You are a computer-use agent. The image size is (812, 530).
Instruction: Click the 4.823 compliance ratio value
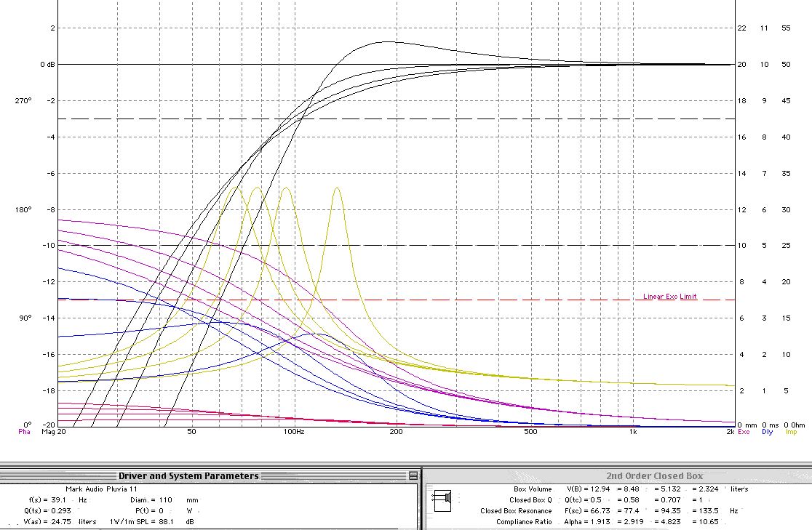(671, 522)
